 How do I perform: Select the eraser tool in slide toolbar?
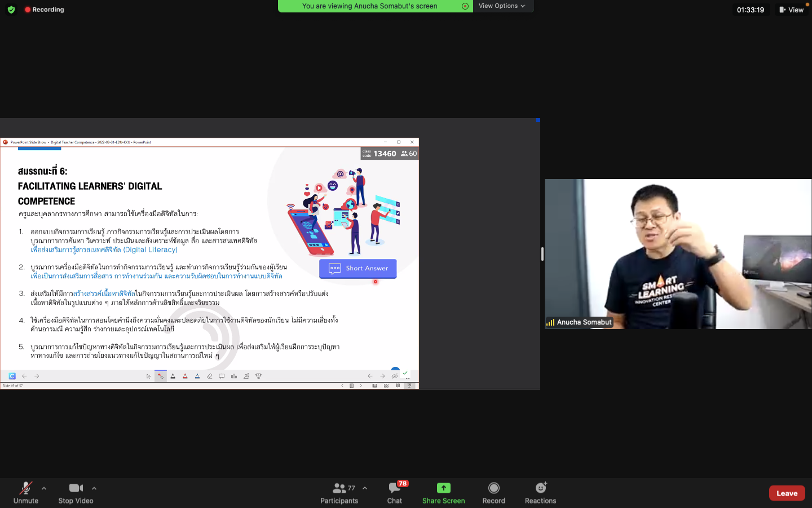click(209, 376)
